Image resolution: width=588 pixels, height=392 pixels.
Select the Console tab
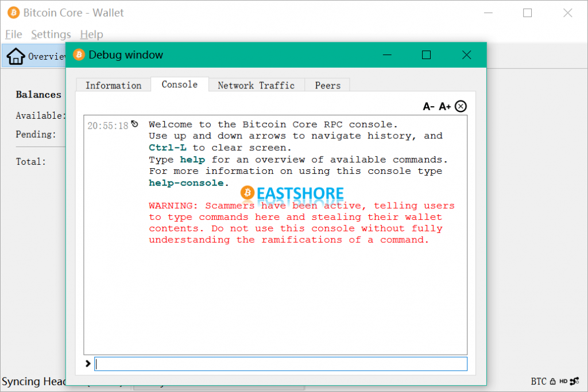(x=180, y=84)
